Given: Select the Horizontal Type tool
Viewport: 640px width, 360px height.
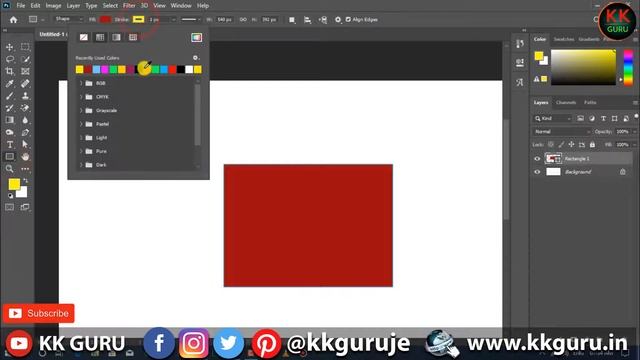Looking at the screenshot, I should point(9,144).
